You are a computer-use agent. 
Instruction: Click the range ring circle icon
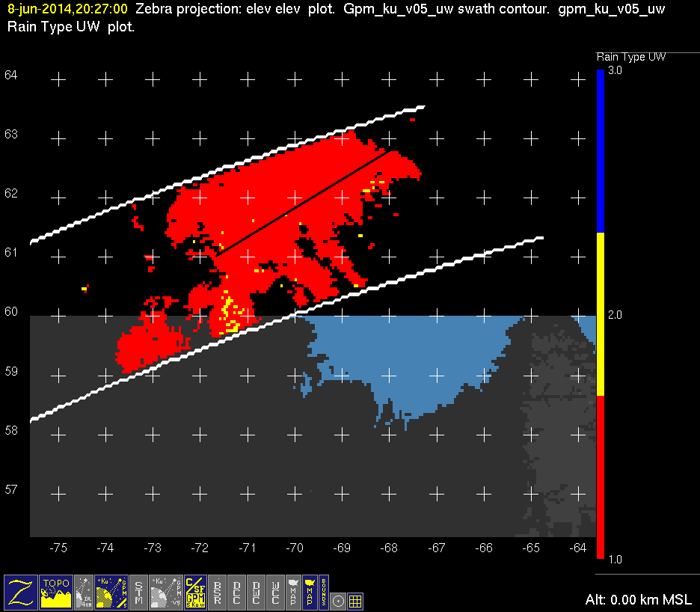point(338,602)
